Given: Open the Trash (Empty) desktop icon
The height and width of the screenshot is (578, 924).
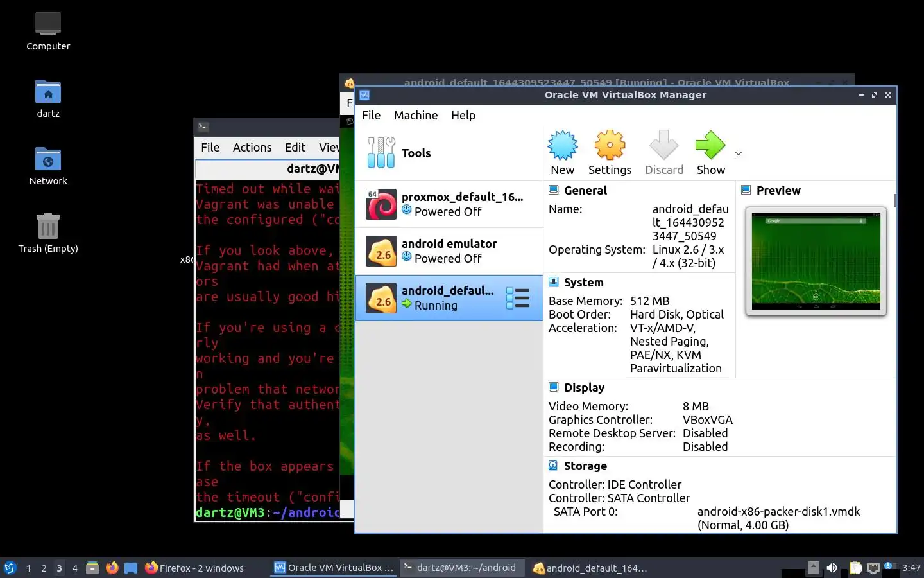Looking at the screenshot, I should [x=48, y=233].
